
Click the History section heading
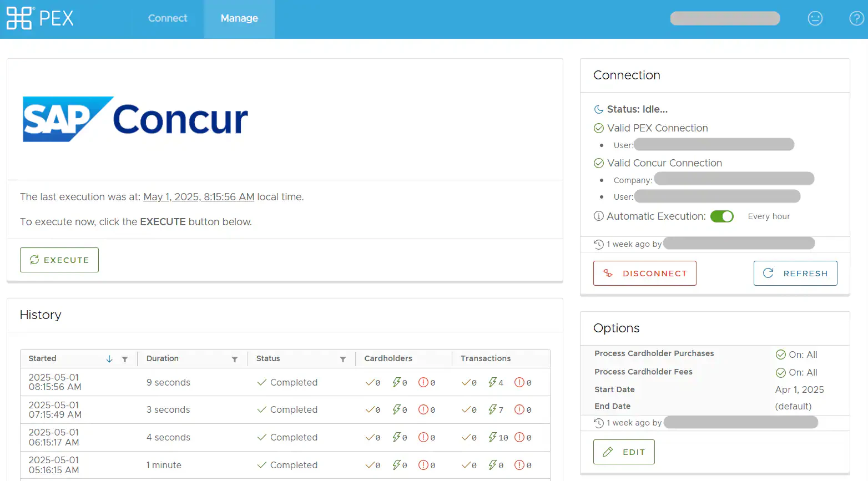(41, 315)
